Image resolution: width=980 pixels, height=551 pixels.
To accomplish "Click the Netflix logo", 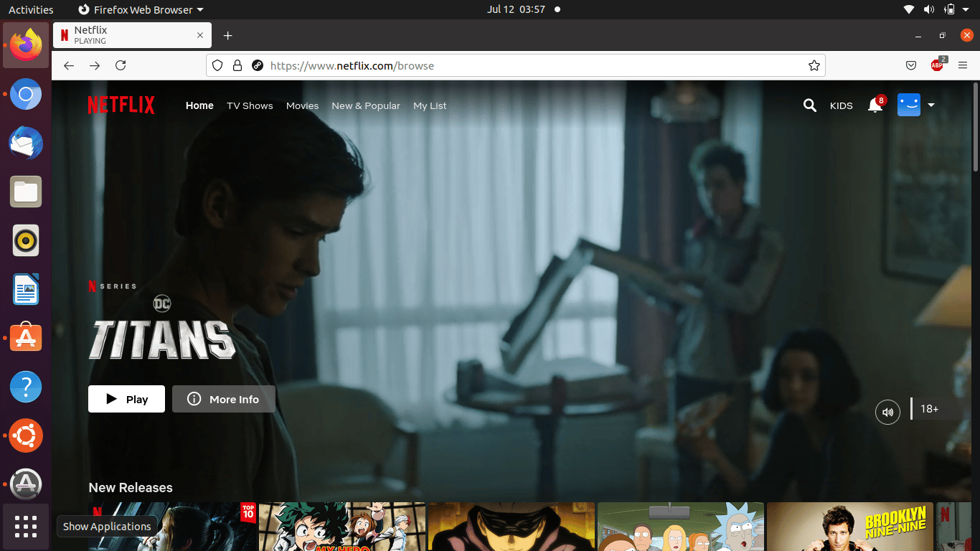I will [121, 105].
